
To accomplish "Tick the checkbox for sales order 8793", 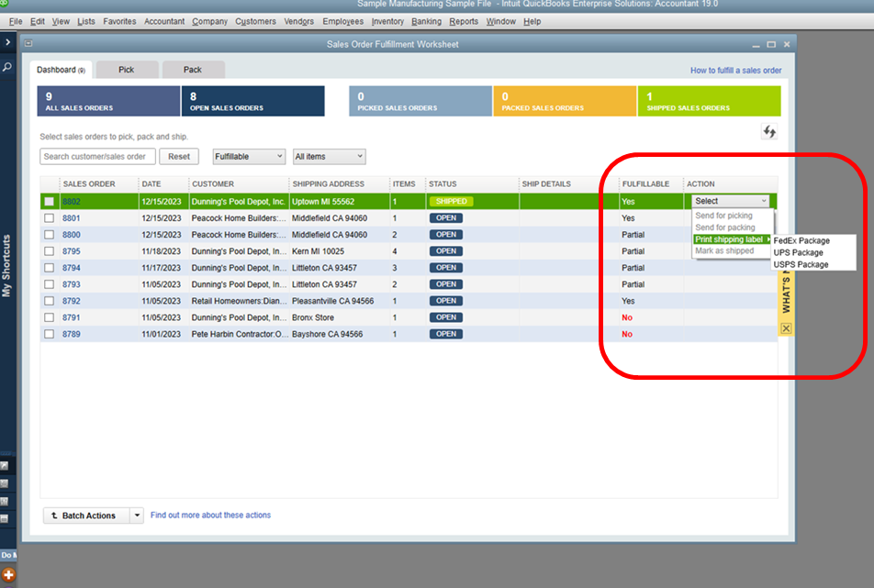I will point(50,284).
